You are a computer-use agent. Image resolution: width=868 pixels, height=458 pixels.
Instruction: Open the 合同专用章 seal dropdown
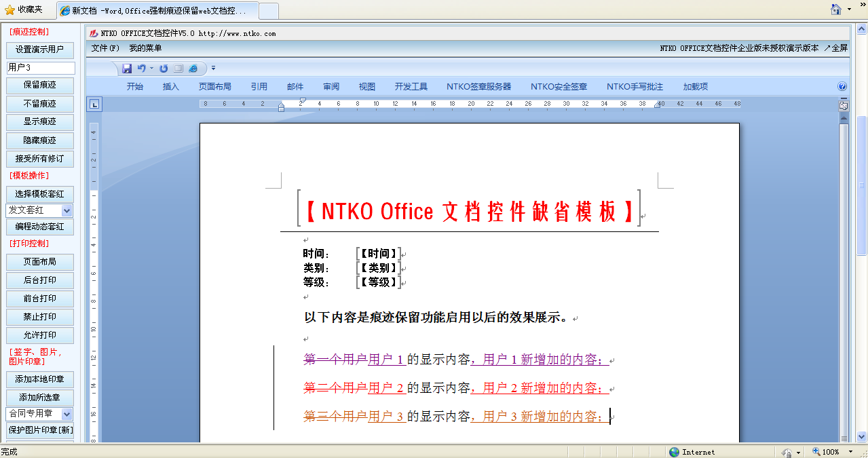[x=67, y=414]
